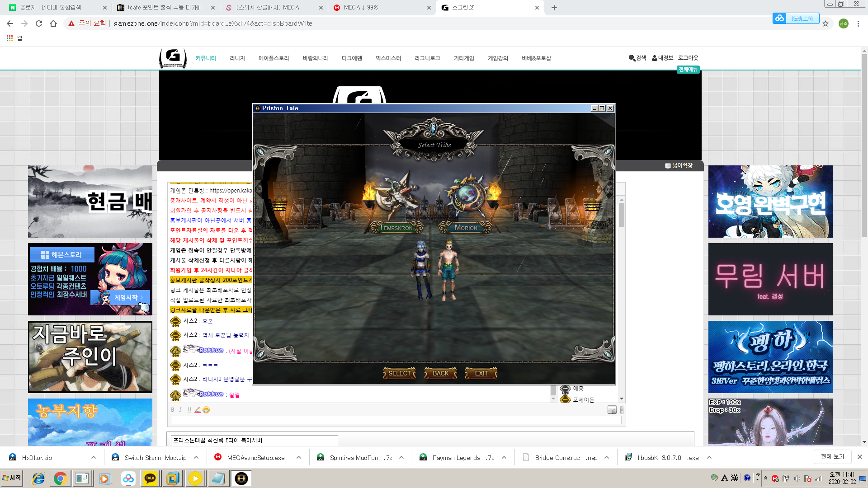This screenshot has width=868, height=488.
Task: Open the 라그나로크 menu
Action: coord(427,58)
